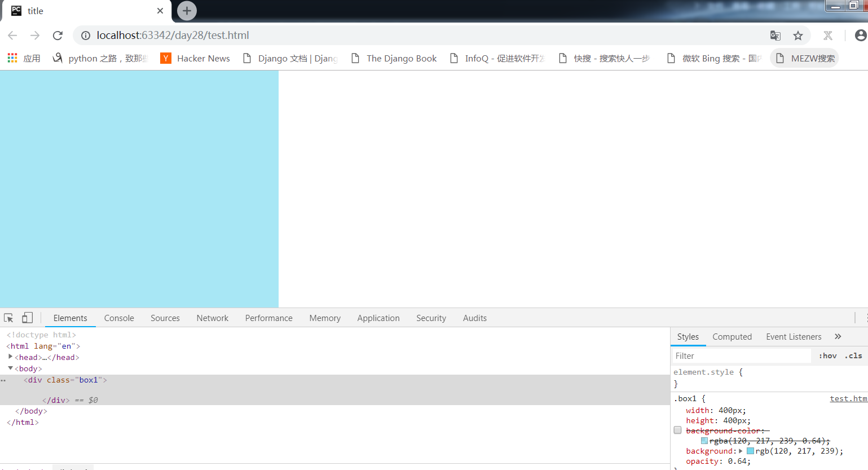Select the Event Listeners sidebar tab
The image size is (868, 470).
(x=794, y=337)
